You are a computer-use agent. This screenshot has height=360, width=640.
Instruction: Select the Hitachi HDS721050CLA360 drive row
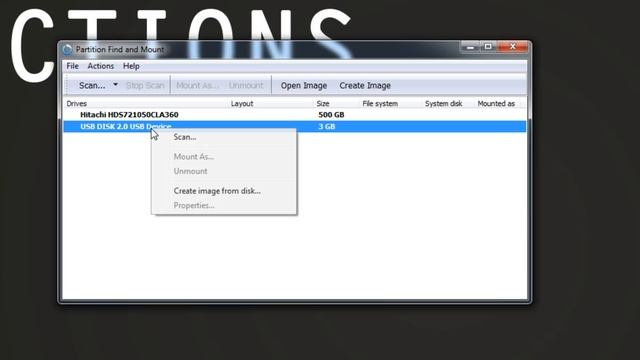tap(295, 115)
